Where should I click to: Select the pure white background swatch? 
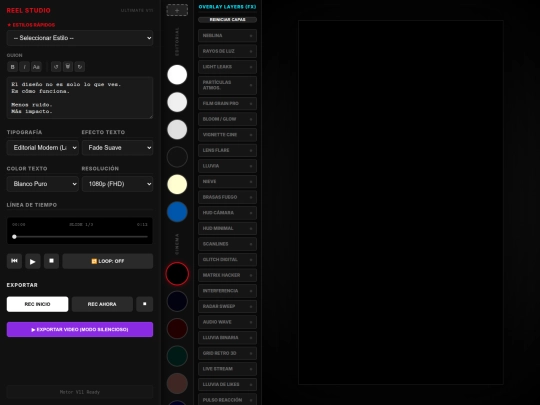177,75
